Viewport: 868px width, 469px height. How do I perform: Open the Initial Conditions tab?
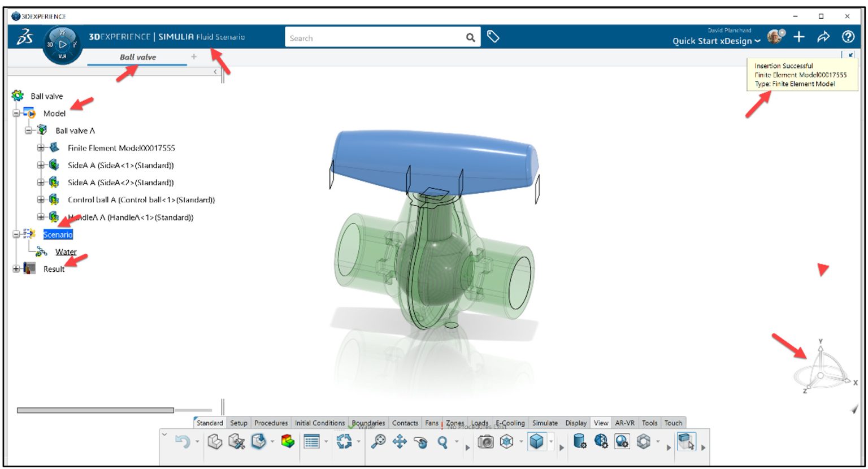(x=319, y=423)
